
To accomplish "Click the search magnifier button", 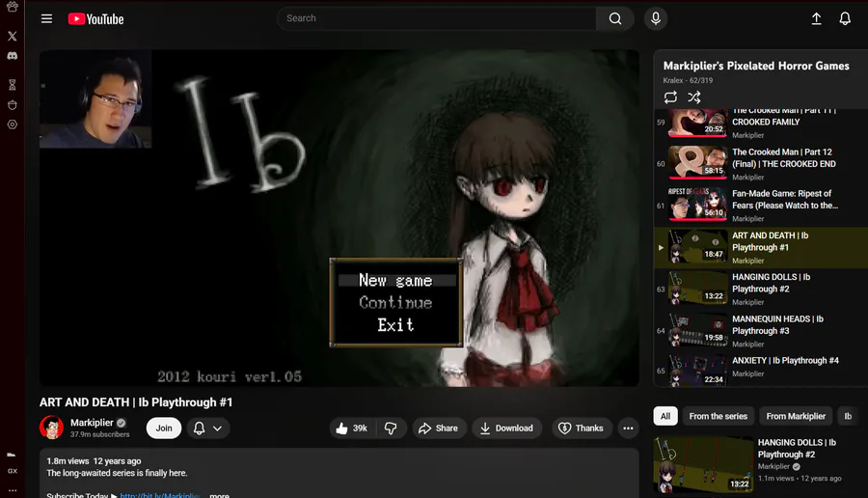I will pos(615,19).
